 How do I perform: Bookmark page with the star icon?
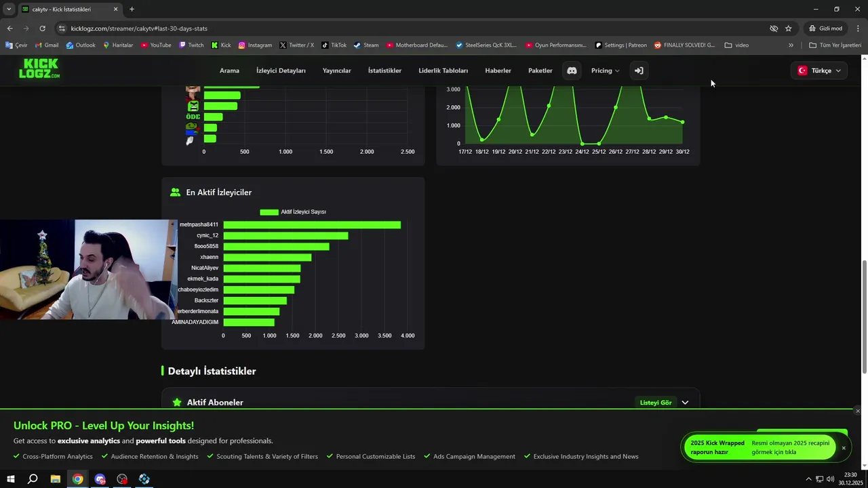pos(788,28)
